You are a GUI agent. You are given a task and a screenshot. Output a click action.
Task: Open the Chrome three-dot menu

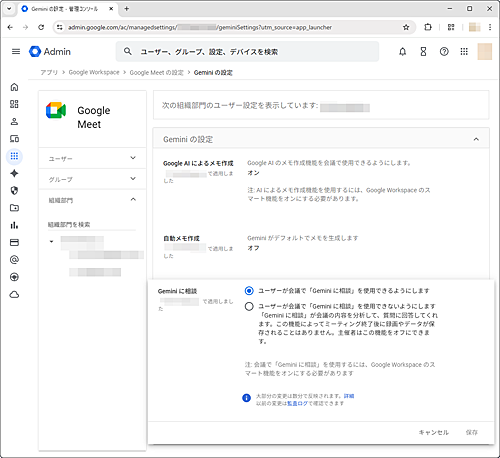tap(490, 27)
